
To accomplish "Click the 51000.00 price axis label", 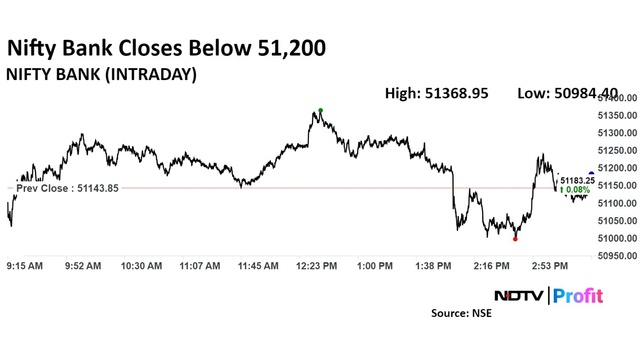I will tap(617, 239).
